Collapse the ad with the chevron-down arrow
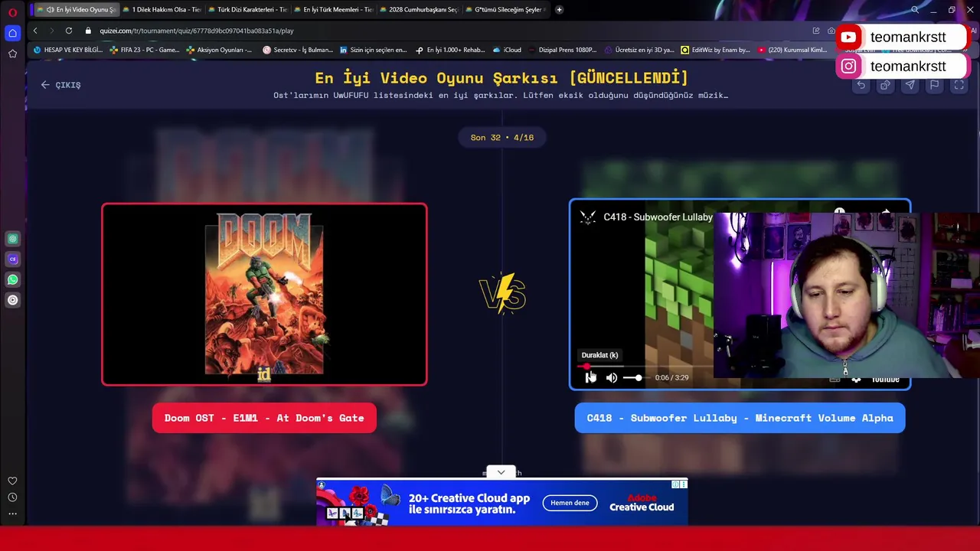Screen dimensions: 980x551 tap(501, 472)
